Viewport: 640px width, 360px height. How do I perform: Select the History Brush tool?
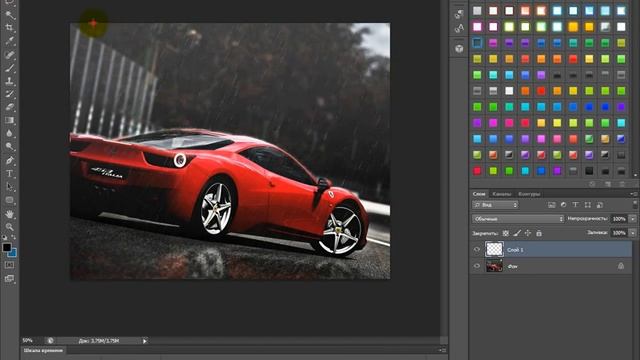[x=10, y=94]
